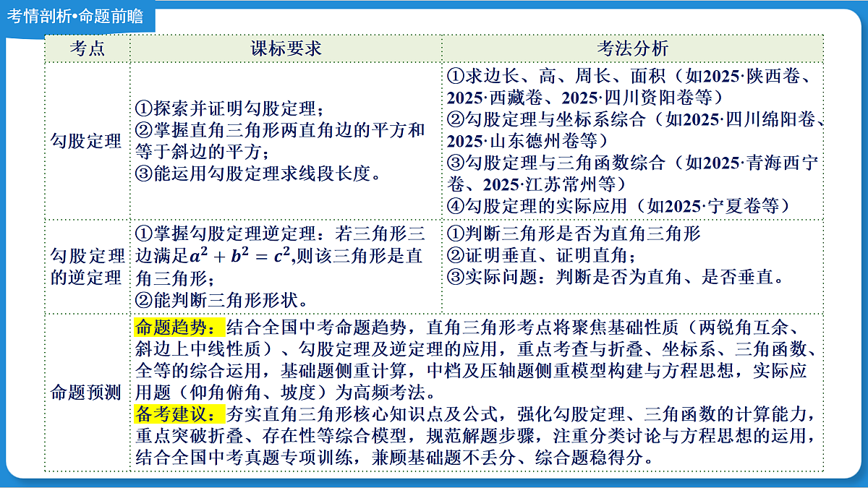Image resolution: width=868 pixels, height=488 pixels.
Task: Click line ②能判断三角形形状
Action: pyautogui.click(x=221, y=299)
